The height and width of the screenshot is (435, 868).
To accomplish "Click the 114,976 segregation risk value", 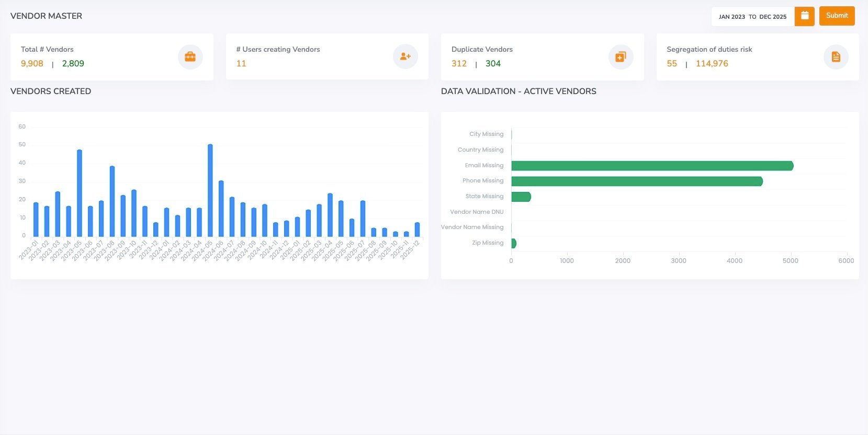I will [x=712, y=64].
